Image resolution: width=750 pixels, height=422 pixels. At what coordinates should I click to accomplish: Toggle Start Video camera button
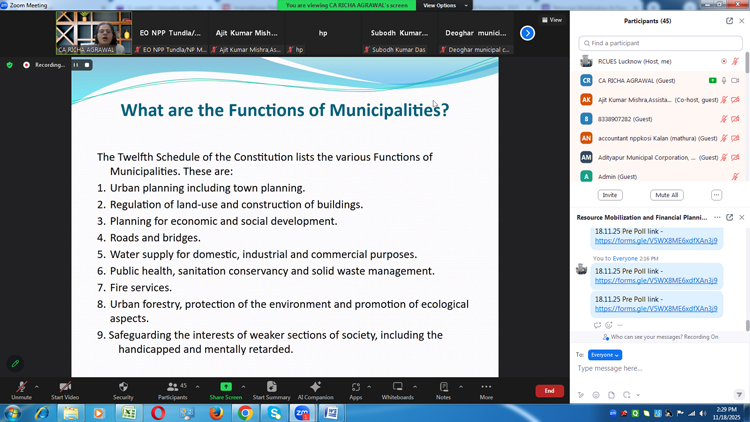point(65,389)
